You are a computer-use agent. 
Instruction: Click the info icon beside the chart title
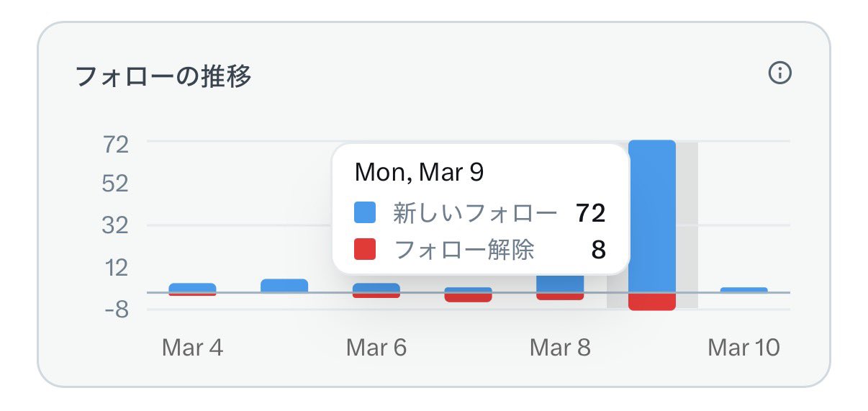click(x=780, y=73)
